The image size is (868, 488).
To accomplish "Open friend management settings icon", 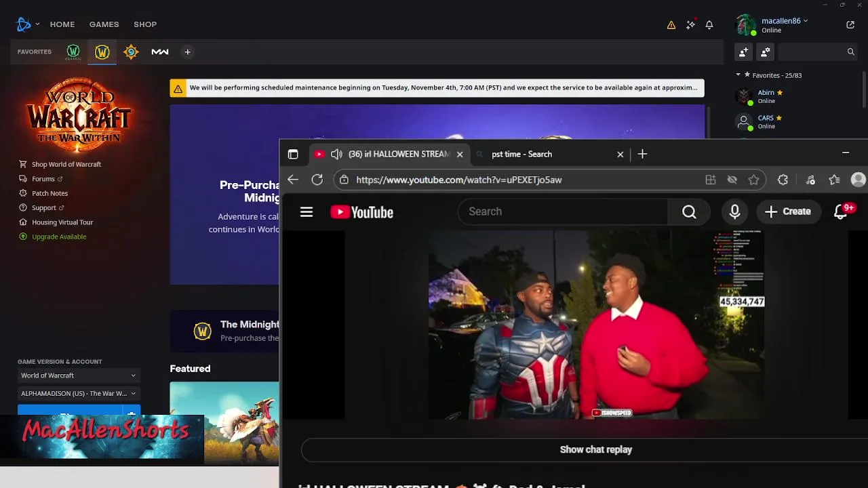I will (x=766, y=52).
